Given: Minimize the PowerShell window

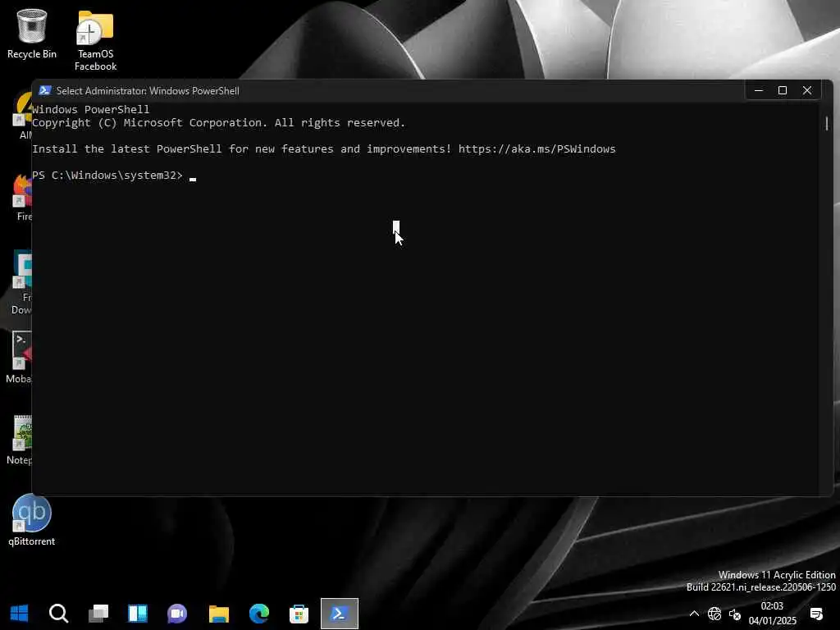Looking at the screenshot, I should pyautogui.click(x=758, y=90).
